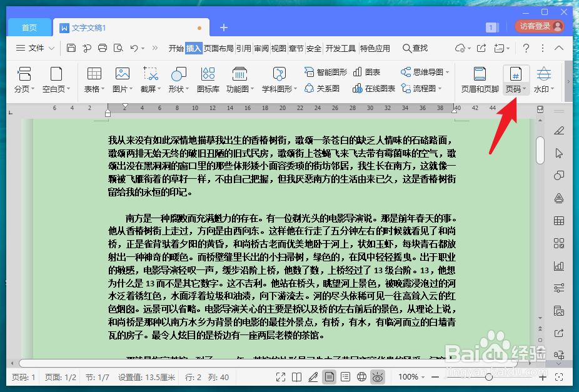Click the pencil icon in right sidebar
This screenshot has width=579, height=392.
559,130
